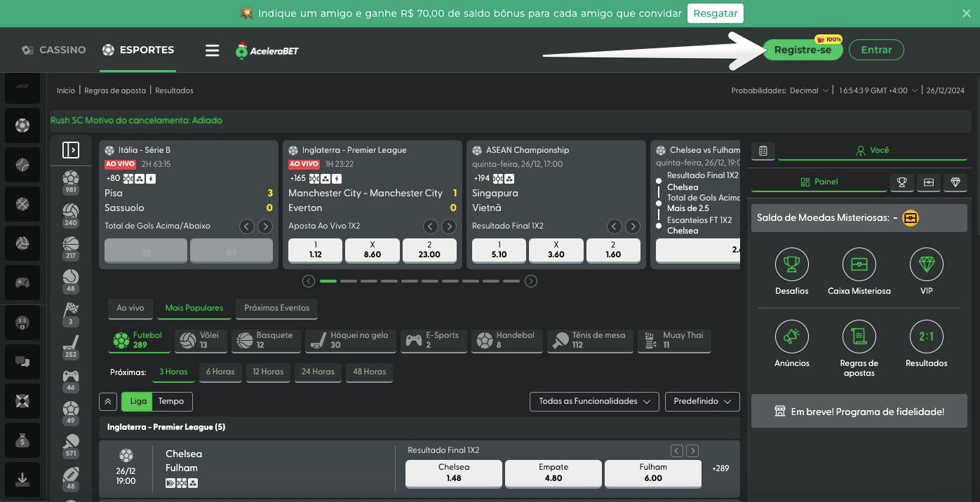Click the Registre-se button
This screenshot has height=502, width=980.
point(803,50)
